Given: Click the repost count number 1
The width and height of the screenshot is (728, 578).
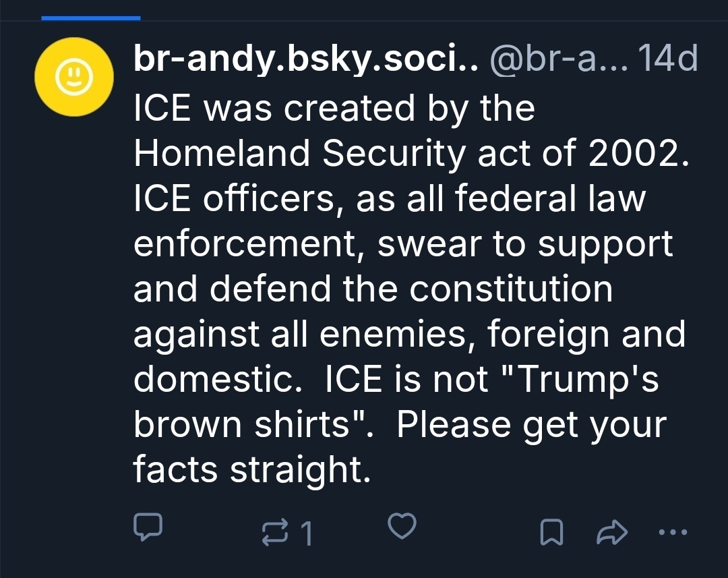Looking at the screenshot, I should [x=307, y=534].
